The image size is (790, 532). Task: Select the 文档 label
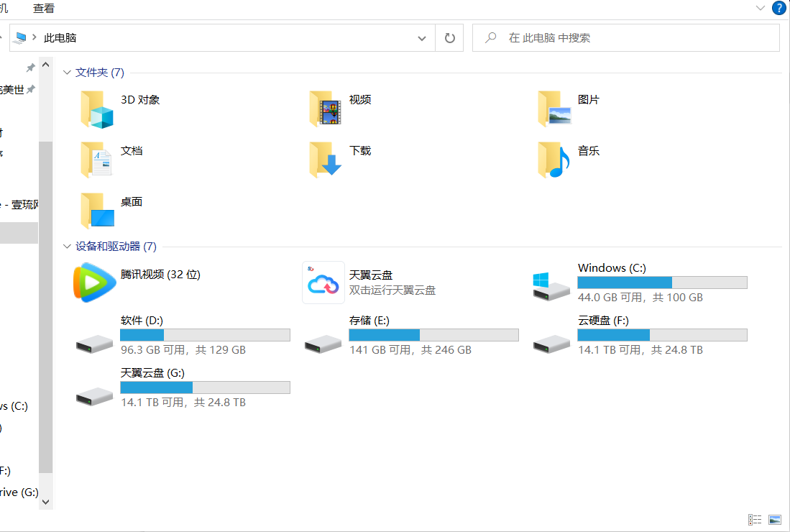point(132,151)
